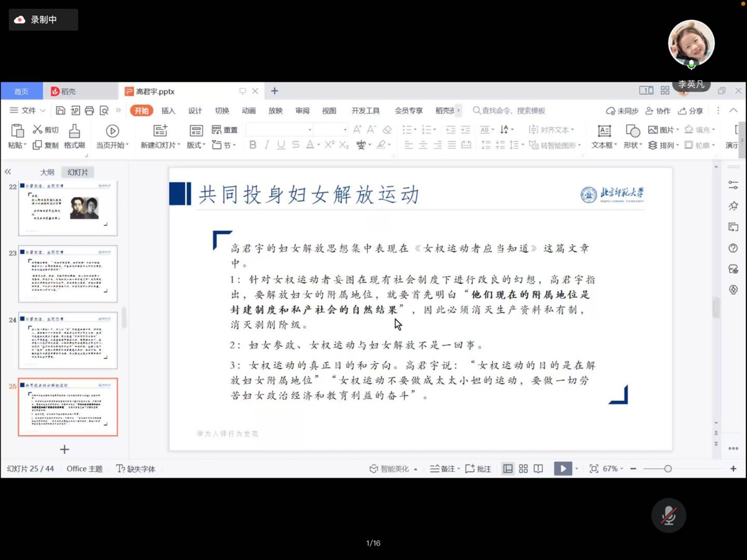
Task: Open the help question mark icon on right sidebar
Action: point(733,248)
